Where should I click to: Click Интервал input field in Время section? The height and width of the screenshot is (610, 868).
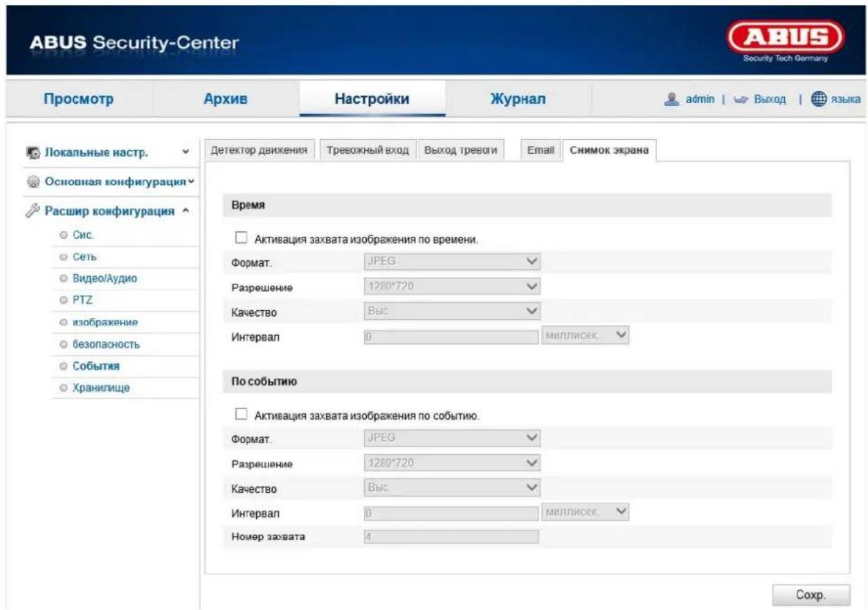[451, 336]
